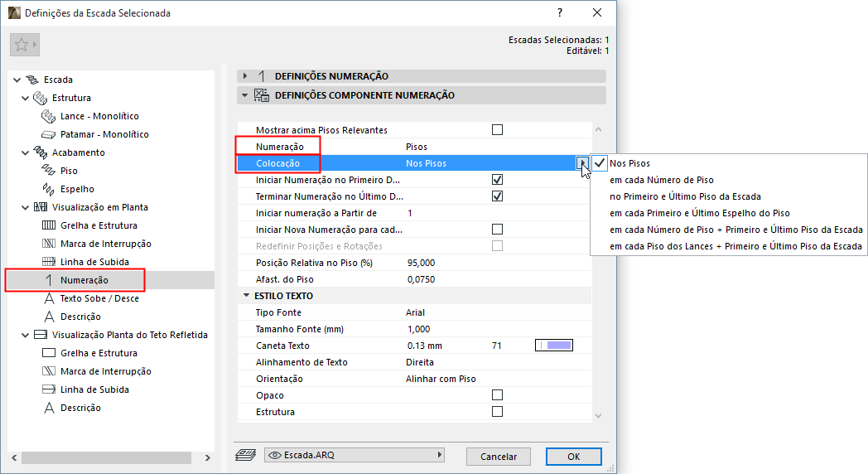The image size is (868, 474).
Task: Click the Piso tread icon under Acabamento
Action: click(x=49, y=171)
